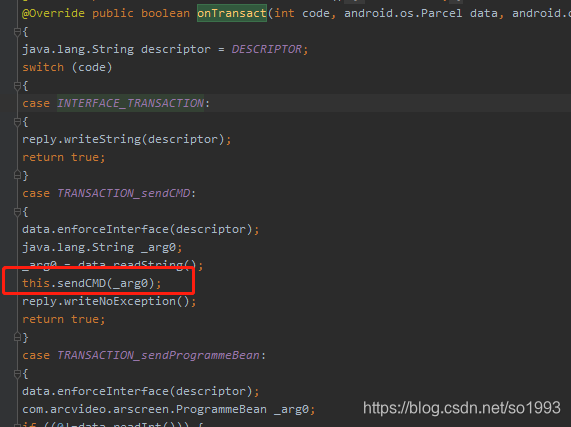The width and height of the screenshot is (571, 427).
Task: Collapse the switch (code) block fold marker
Action: pos(17,86)
